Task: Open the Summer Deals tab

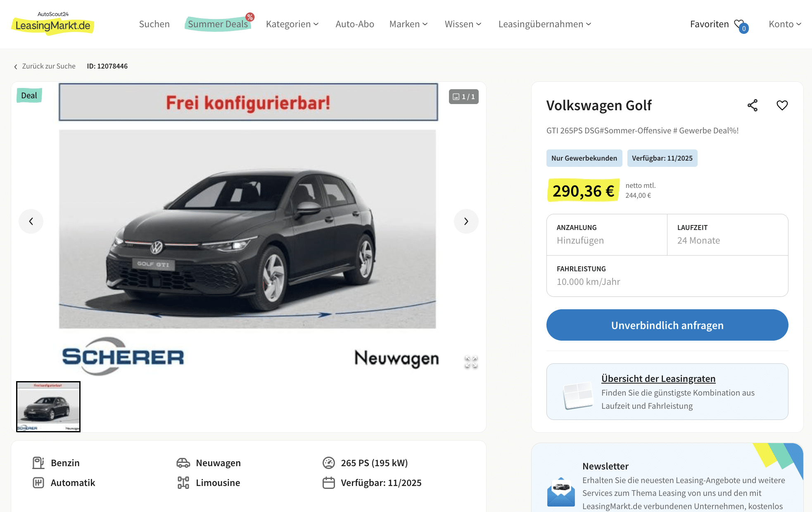Action: (218, 24)
